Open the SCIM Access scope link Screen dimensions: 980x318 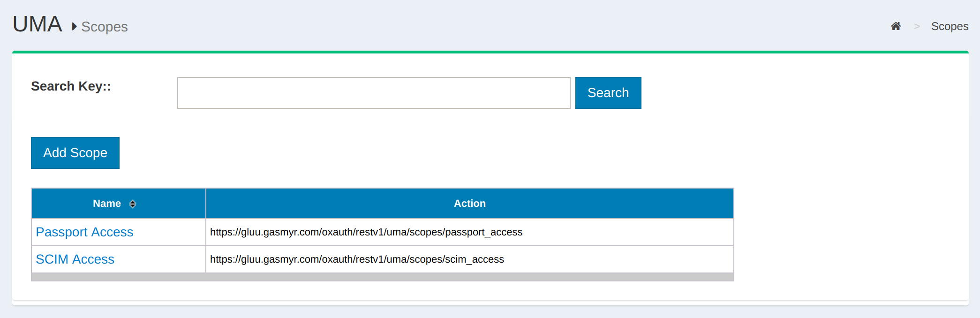[75, 259]
